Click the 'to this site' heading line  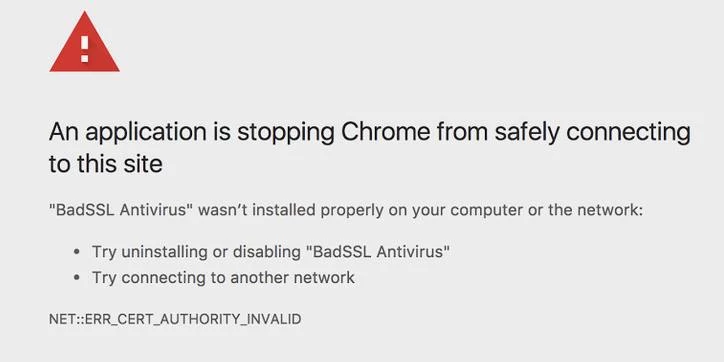tap(106, 163)
